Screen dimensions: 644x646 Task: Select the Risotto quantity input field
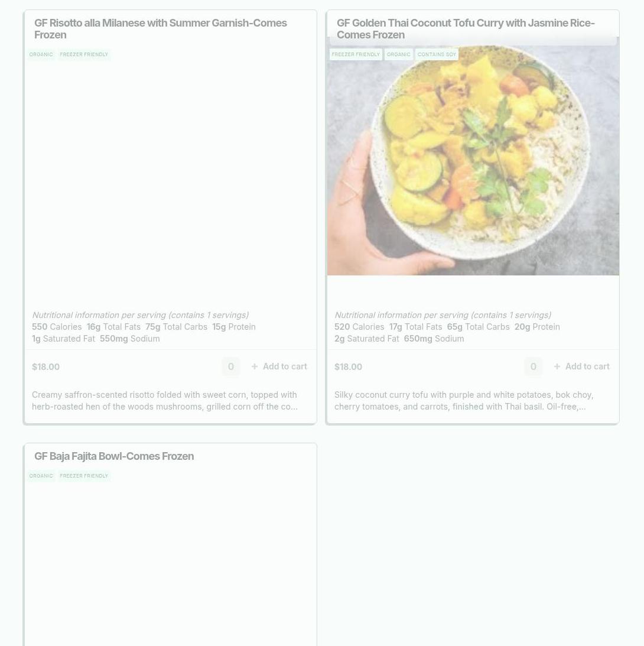(231, 366)
